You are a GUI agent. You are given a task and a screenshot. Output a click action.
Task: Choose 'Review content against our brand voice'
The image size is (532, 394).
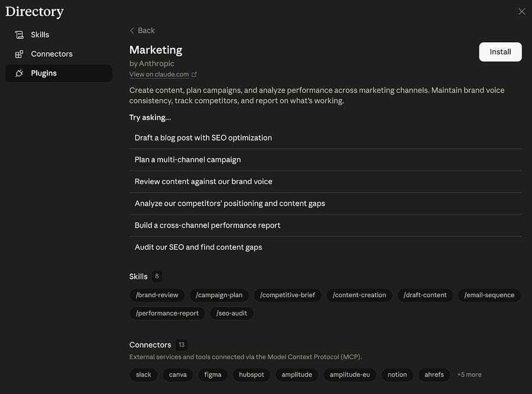[325, 181]
